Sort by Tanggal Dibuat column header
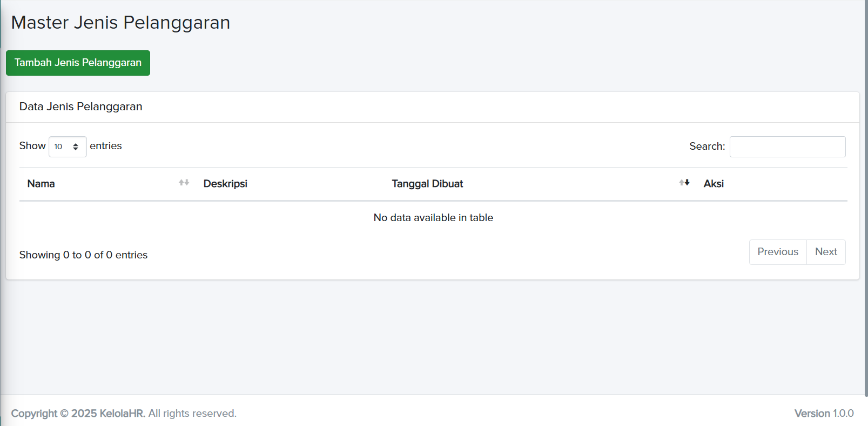868x426 pixels. (x=427, y=184)
